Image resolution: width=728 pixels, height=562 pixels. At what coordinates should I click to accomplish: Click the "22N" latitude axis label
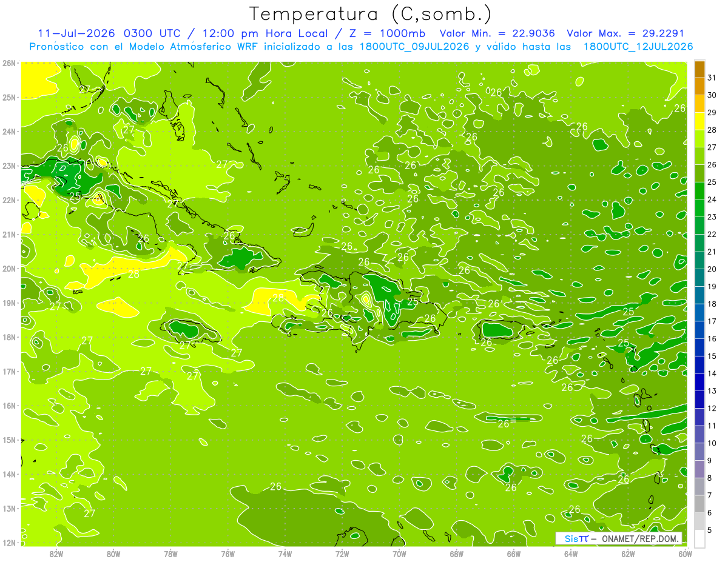(x=9, y=200)
